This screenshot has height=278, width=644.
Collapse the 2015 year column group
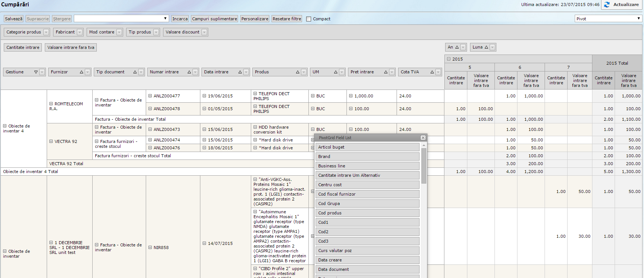pos(449,59)
